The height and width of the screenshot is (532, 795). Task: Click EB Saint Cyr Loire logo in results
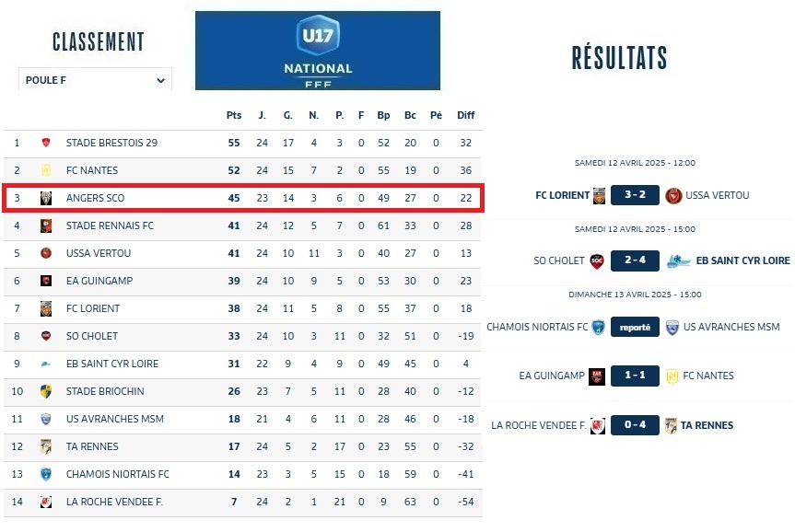[x=679, y=260]
